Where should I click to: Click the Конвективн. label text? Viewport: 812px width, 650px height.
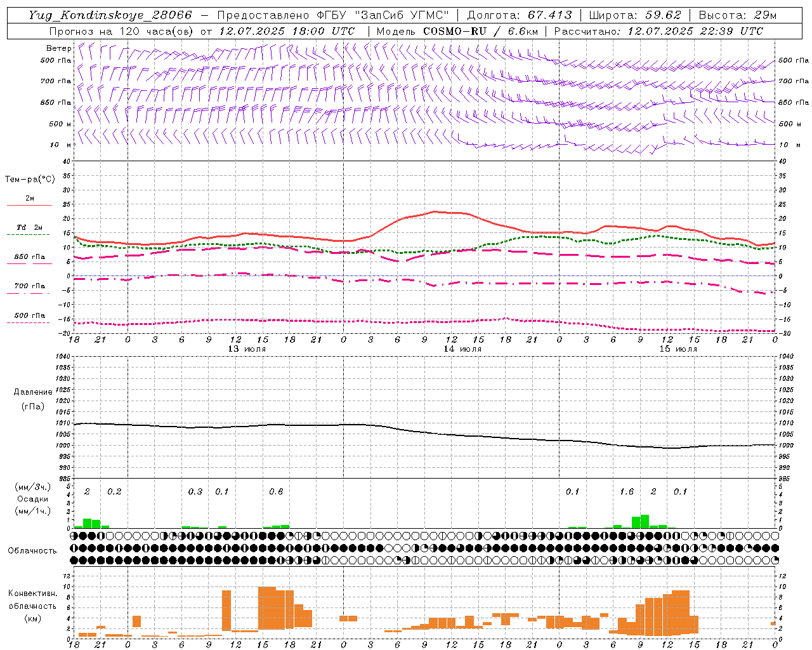tap(32, 594)
